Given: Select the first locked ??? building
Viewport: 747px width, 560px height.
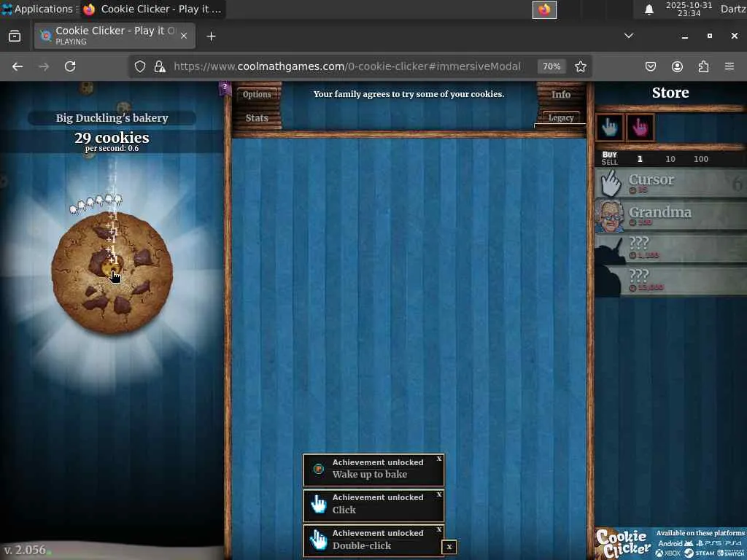Looking at the screenshot, I should click(x=671, y=248).
